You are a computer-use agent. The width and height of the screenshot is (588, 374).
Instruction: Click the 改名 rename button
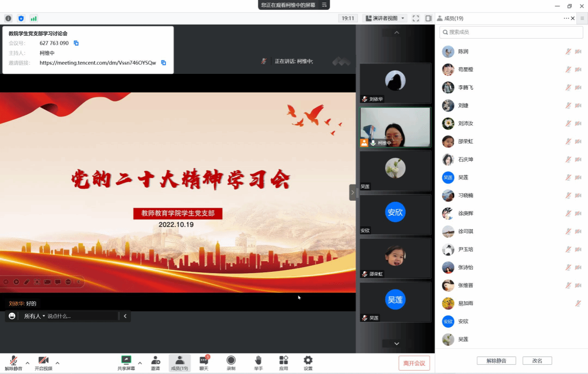537,361
